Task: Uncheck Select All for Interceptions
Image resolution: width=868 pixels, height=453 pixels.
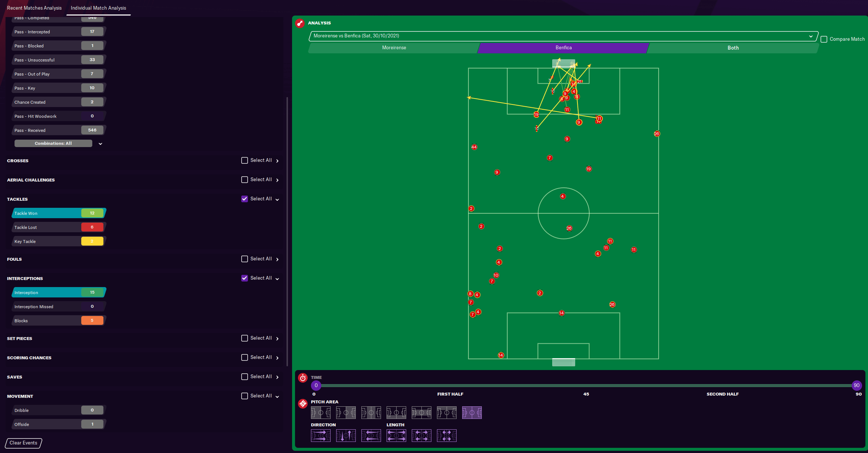Action: 245,278
